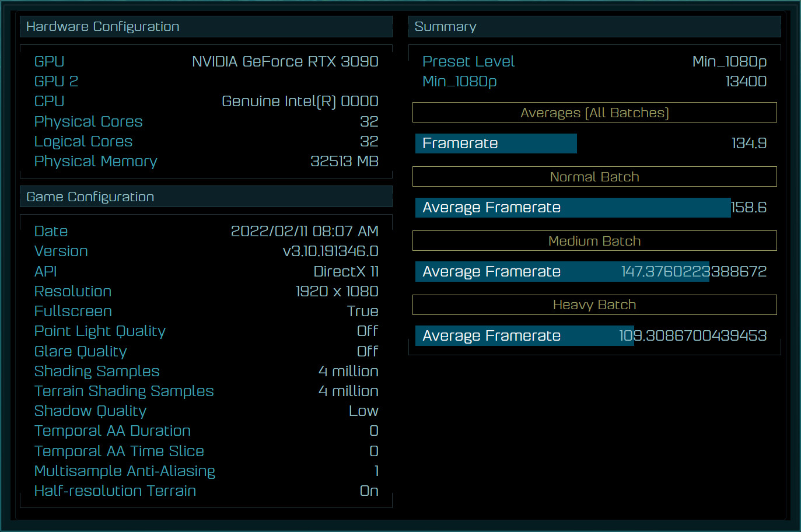Click the Min_1080p score 13400
The image size is (801, 532).
tap(746, 81)
